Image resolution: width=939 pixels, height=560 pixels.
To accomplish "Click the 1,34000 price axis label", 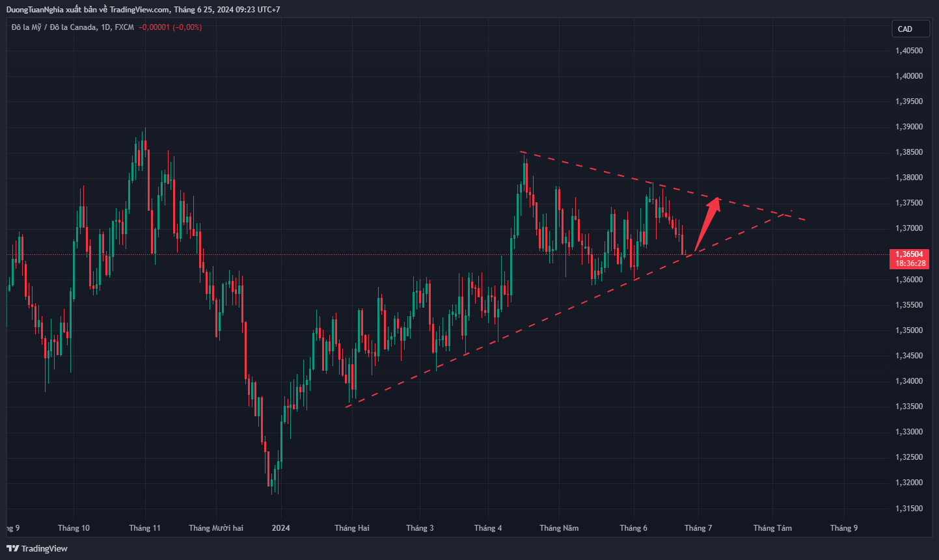I will (909, 381).
